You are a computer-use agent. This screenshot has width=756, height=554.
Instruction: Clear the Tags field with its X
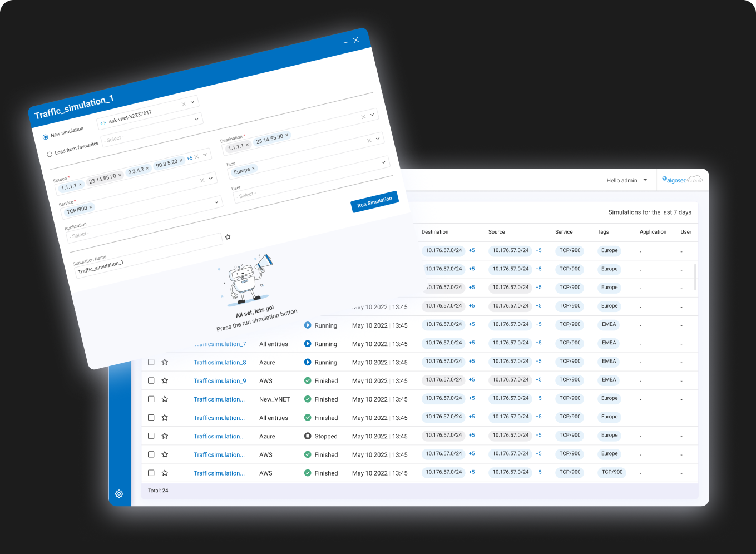coord(369,141)
